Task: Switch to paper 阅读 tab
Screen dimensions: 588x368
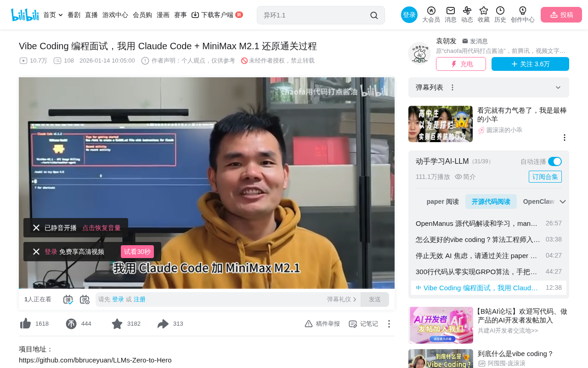Action: (443, 201)
